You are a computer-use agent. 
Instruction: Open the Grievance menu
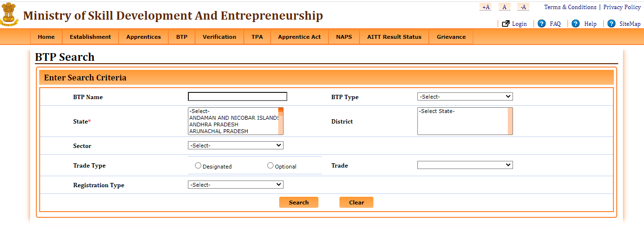pos(451,37)
